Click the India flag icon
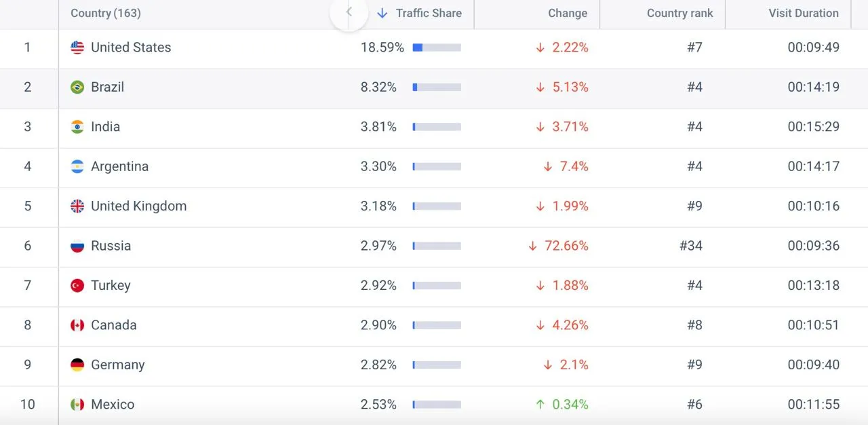This screenshot has height=425, width=868. pos(77,127)
